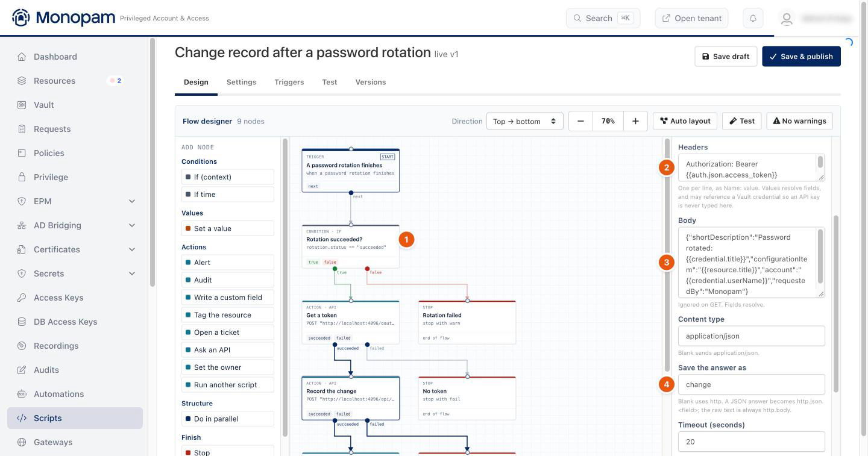Open Audits via the pencil icon
Screen dimensions: 868x456
[22, 370]
